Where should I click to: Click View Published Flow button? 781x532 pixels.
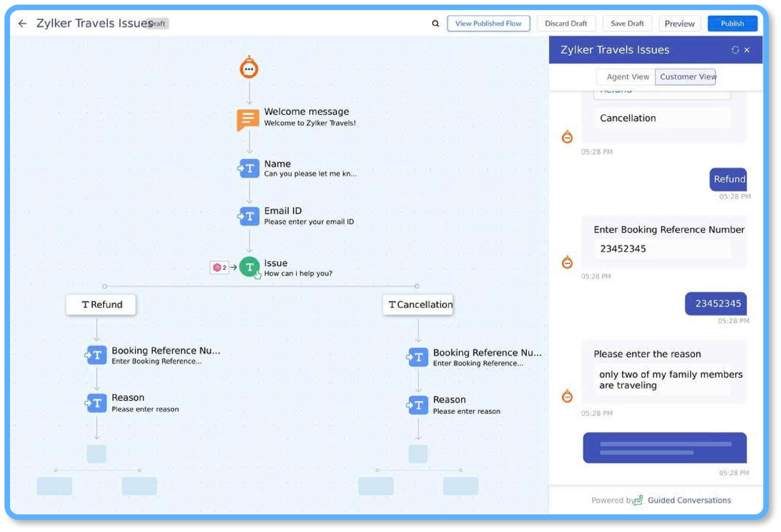(488, 24)
